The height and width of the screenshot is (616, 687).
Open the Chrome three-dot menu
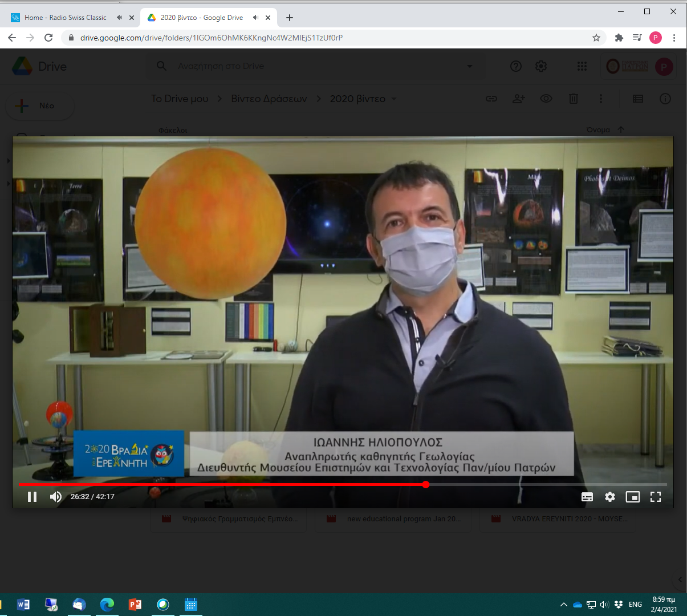[x=674, y=38]
